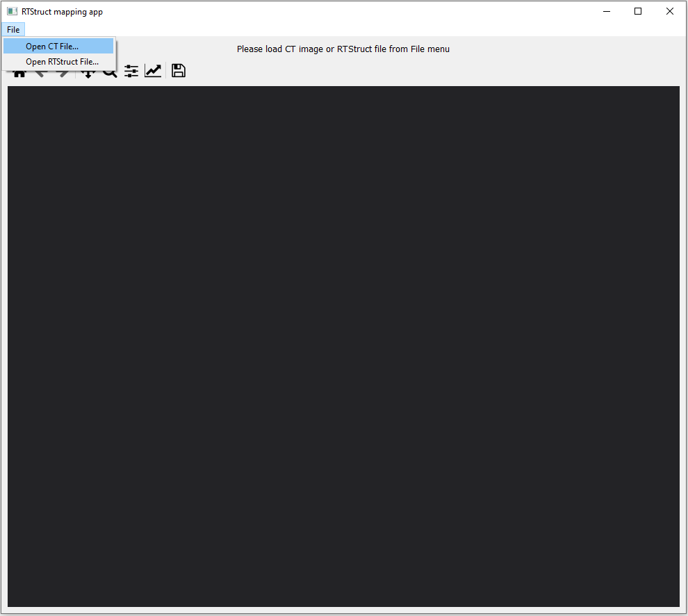688x616 pixels.
Task: Open the Configure subplots sliders icon
Action: 131,70
